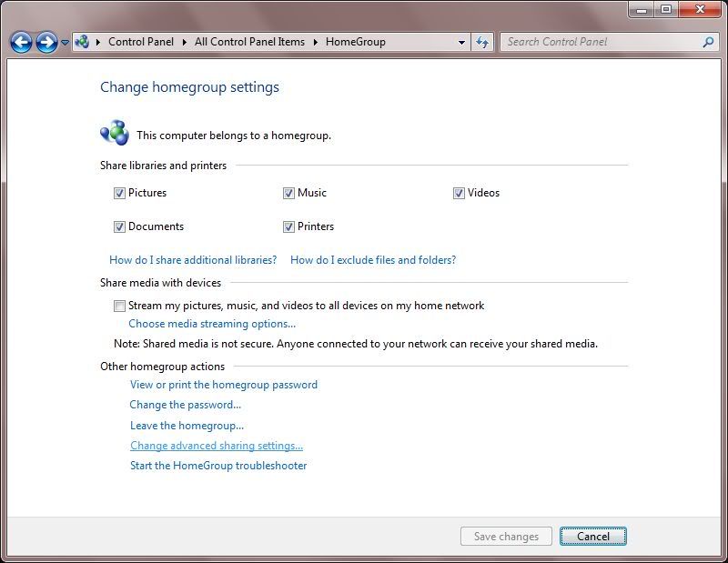Open the address bar history dropdown
Viewport: 728px width, 563px height.
pos(461,42)
